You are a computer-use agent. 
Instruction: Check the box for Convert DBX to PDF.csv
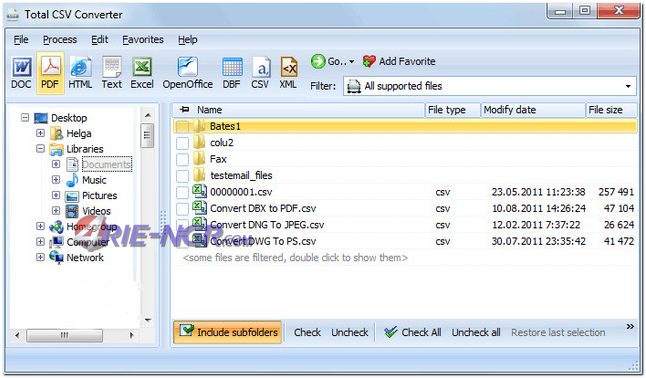tap(182, 209)
